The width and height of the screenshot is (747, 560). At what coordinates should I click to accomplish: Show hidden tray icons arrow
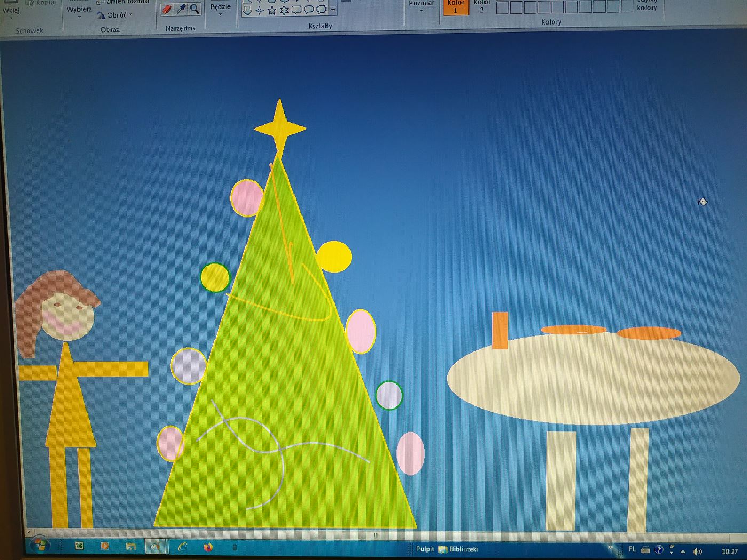tap(683, 551)
